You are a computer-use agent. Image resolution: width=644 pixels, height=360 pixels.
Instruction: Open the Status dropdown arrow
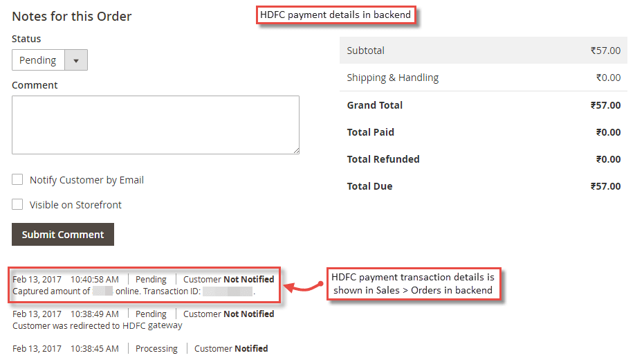(x=75, y=60)
